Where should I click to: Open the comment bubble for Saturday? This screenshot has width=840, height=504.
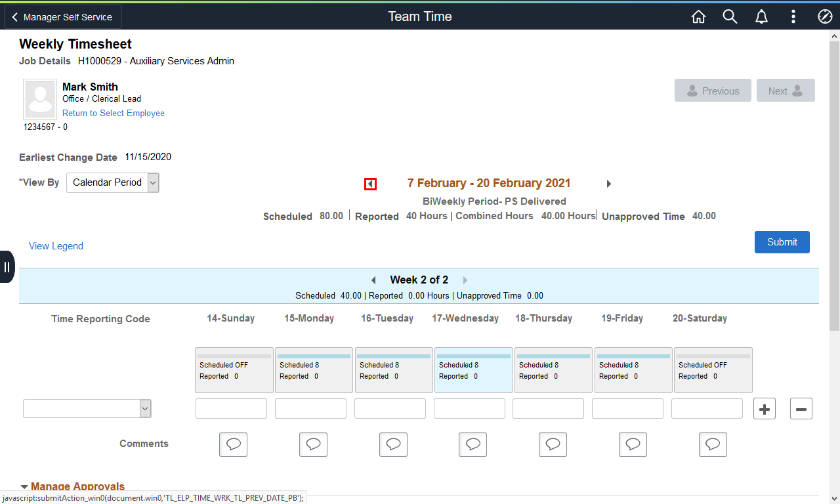click(x=713, y=444)
